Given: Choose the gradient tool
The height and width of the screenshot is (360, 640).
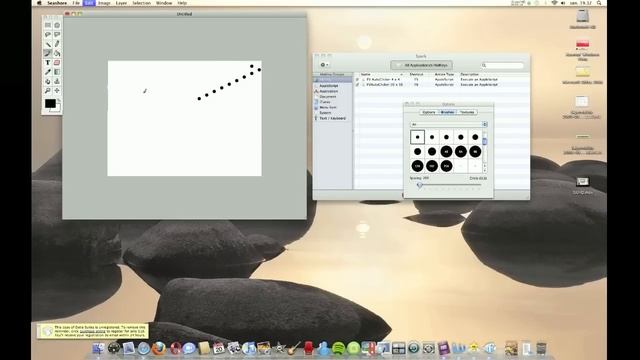Looking at the screenshot, I should 57,72.
